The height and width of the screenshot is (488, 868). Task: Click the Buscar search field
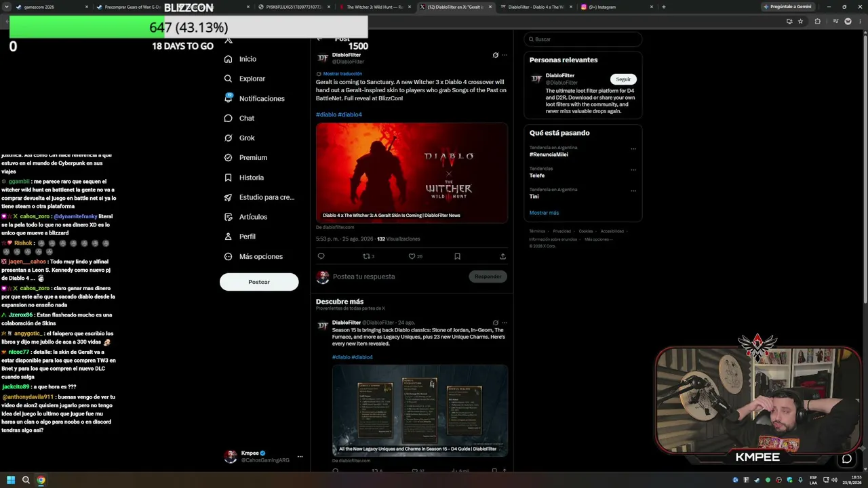pos(583,39)
